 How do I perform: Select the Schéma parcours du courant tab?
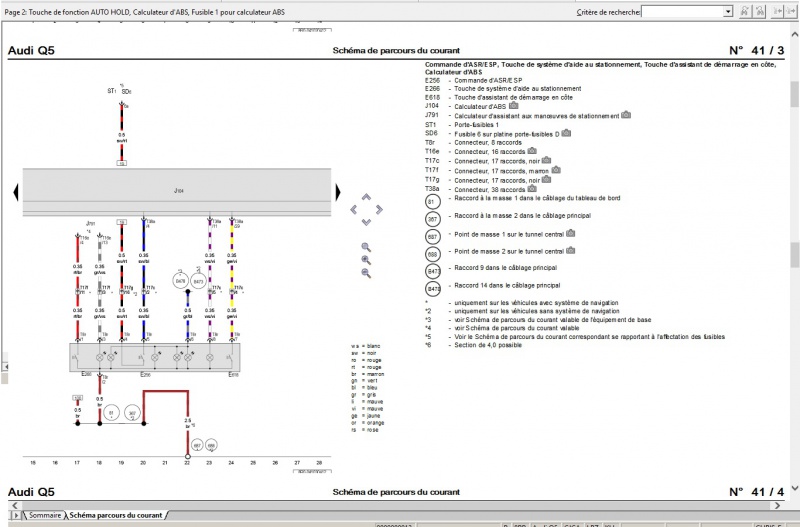coord(117,515)
